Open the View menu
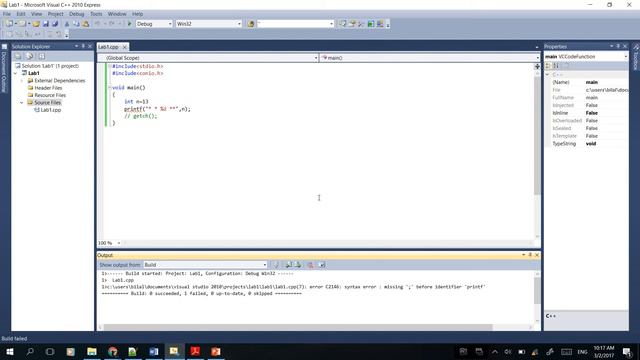Viewport: 640px width, 360px height. (x=36, y=14)
